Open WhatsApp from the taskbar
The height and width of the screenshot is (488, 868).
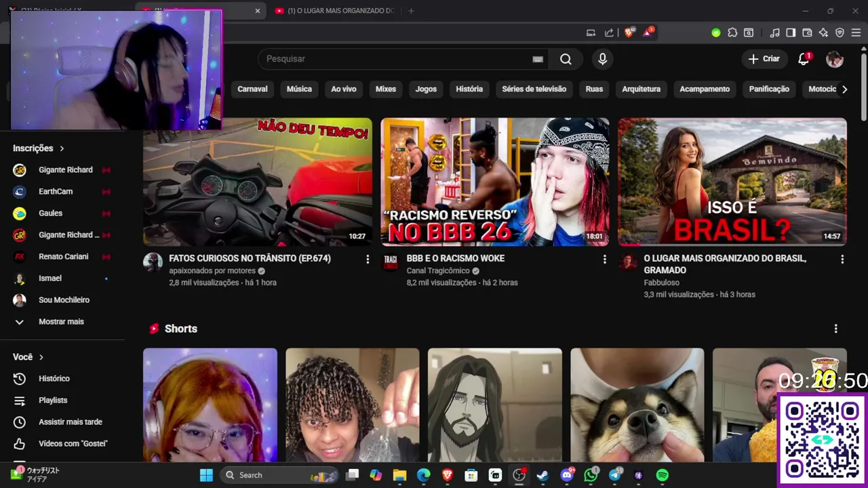click(591, 475)
